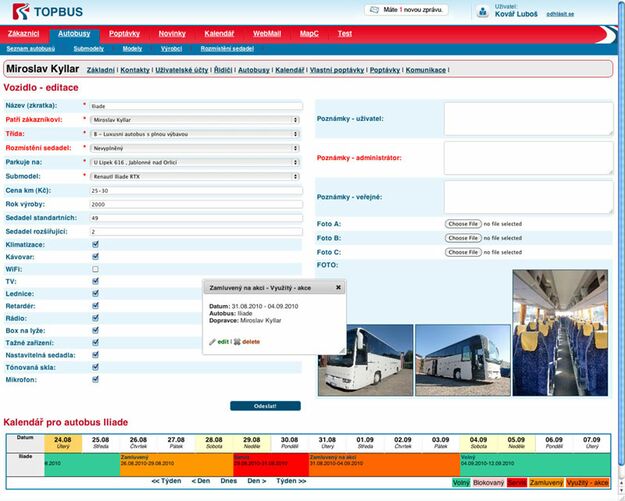
Task: Go to Seznam autobusů submenu
Action: pyautogui.click(x=31, y=49)
